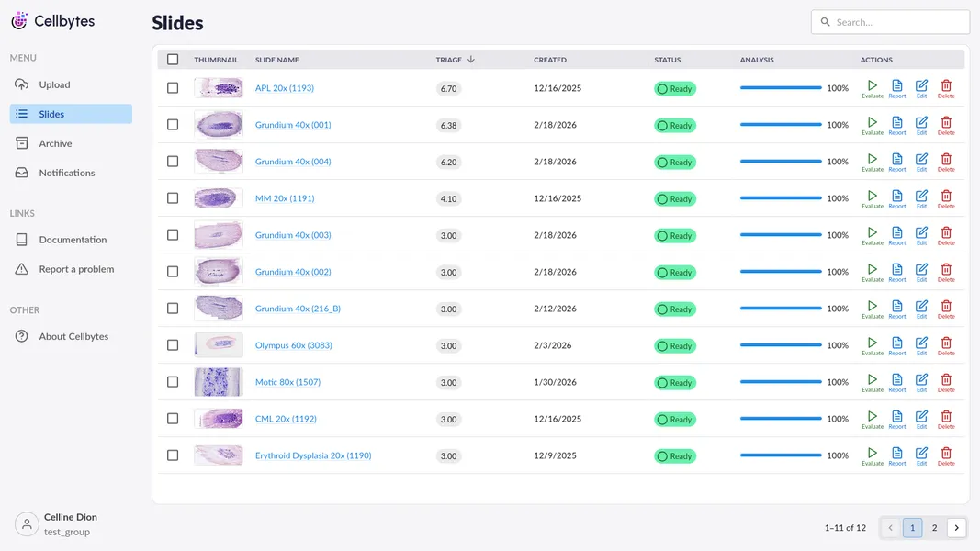
Task: Sort by the Triage column arrow
Action: [471, 60]
